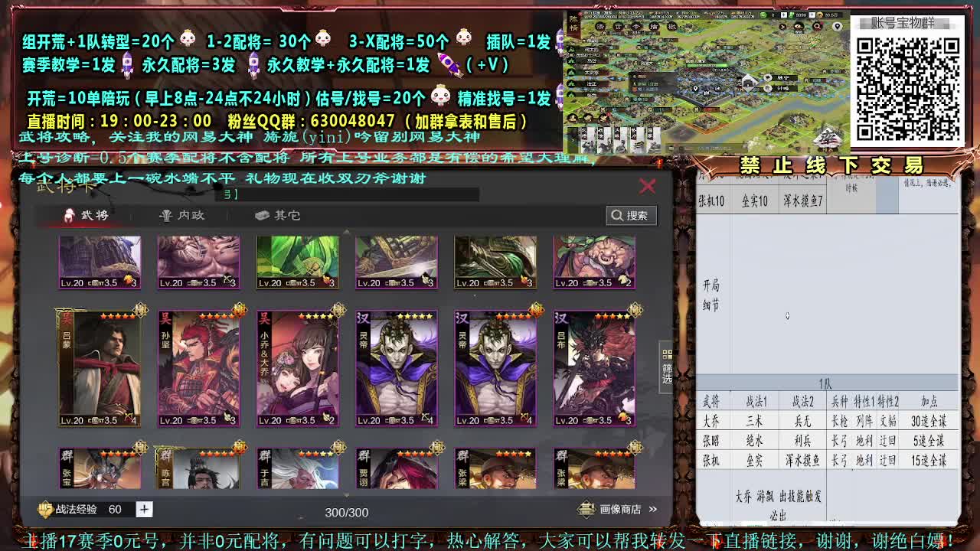Open the 画像商店 portrait shop
The height and width of the screenshot is (551, 980).
(619, 509)
